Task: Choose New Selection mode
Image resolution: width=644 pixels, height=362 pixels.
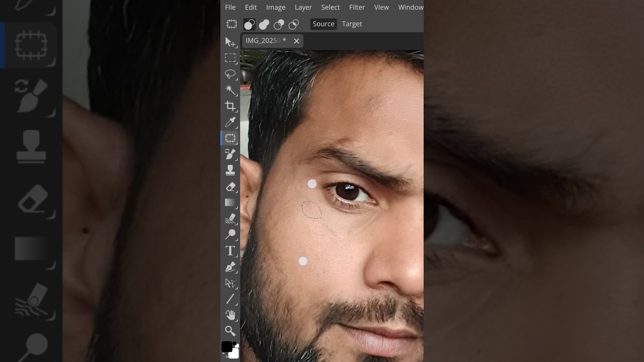Action: tap(249, 24)
